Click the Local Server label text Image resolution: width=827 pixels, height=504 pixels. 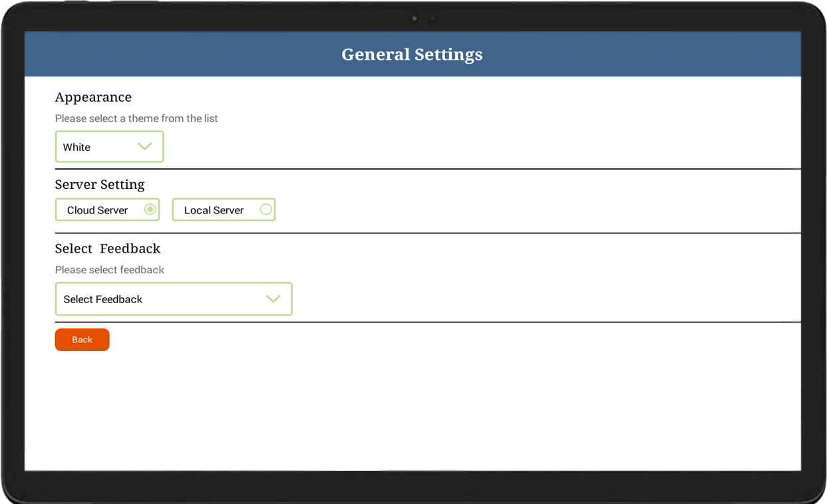[x=214, y=210]
